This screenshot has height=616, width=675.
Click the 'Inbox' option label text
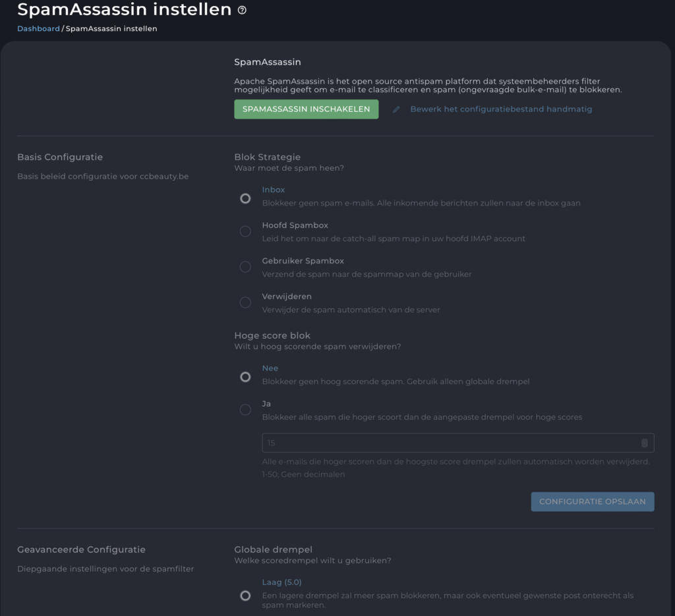(274, 190)
